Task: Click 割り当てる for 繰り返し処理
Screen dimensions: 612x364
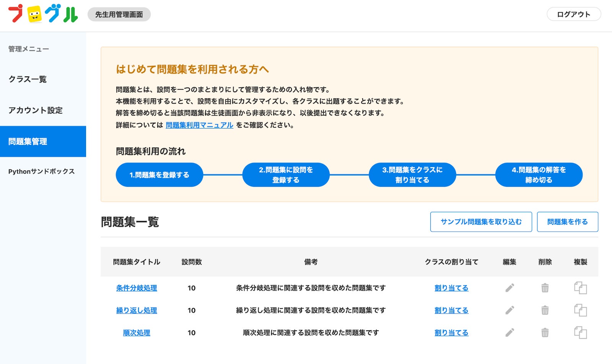Action: tap(451, 310)
